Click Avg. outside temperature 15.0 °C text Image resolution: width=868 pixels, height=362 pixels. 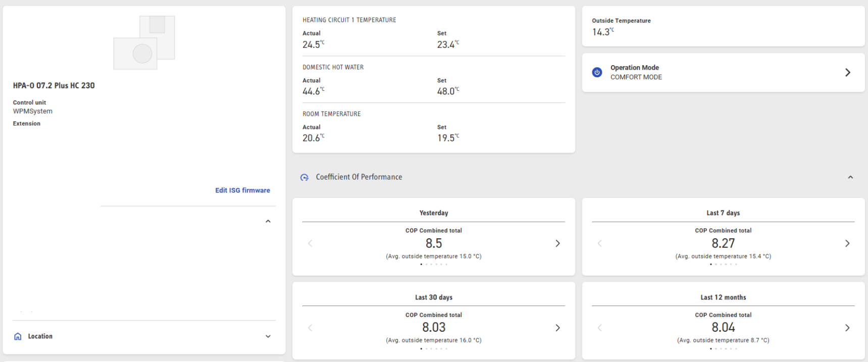434,256
